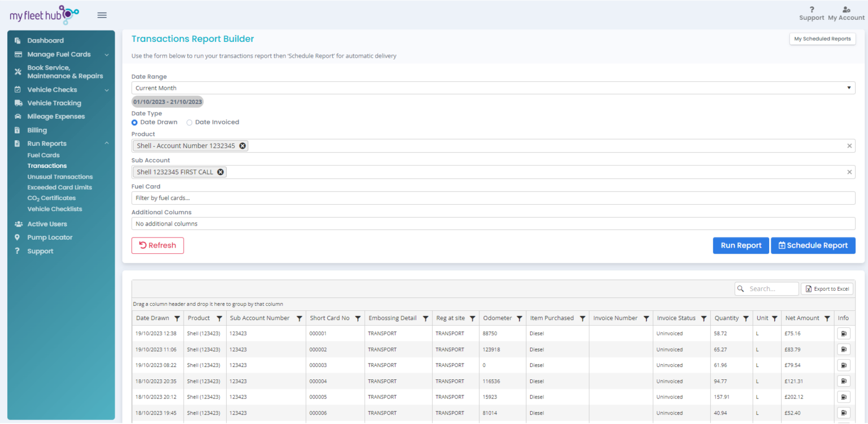Select the Date Drawn radio button
The height and width of the screenshot is (424, 868).
(x=134, y=122)
